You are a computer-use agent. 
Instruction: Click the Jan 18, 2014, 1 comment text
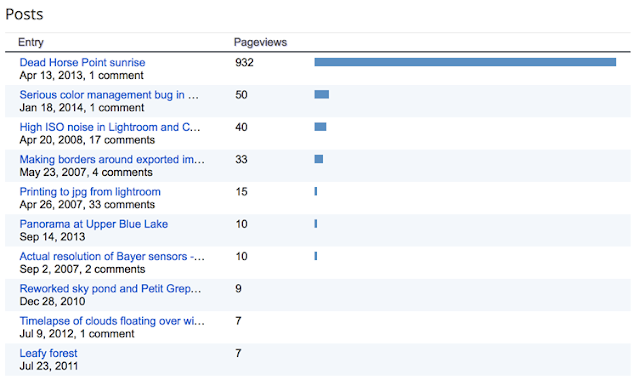pos(82,108)
